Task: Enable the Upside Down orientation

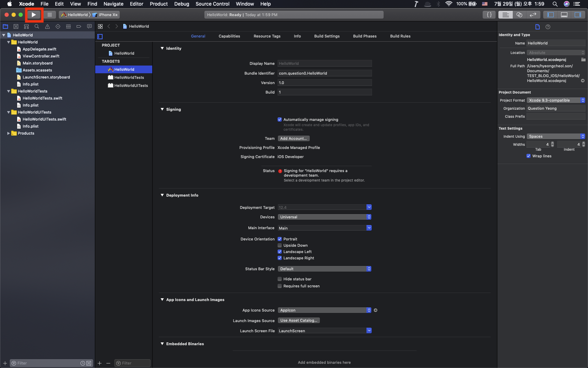Action: [280, 245]
